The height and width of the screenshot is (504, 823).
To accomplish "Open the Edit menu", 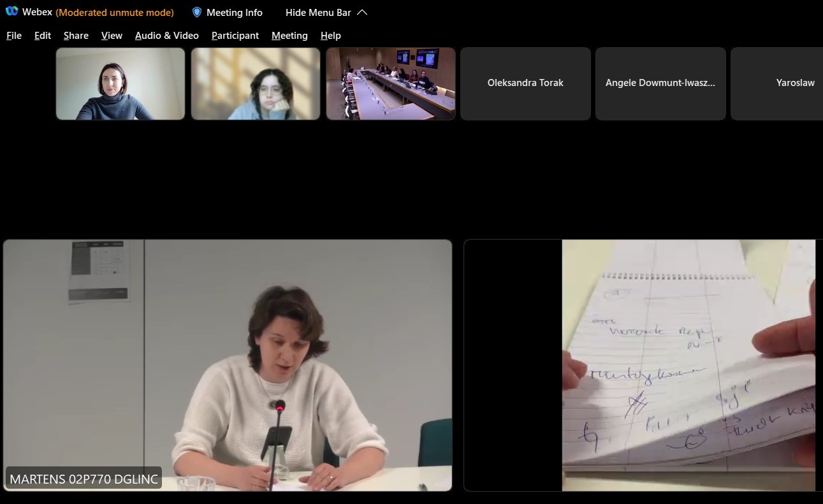I will tap(43, 36).
